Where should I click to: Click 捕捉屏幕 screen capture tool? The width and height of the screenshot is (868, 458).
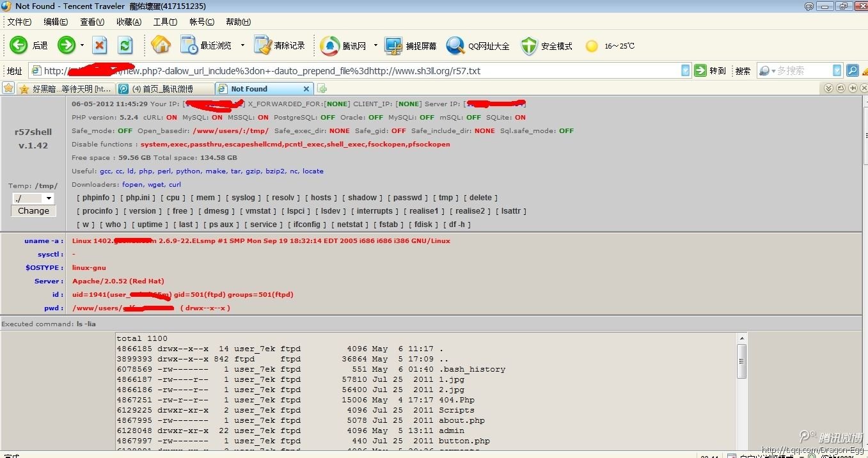pyautogui.click(x=411, y=45)
